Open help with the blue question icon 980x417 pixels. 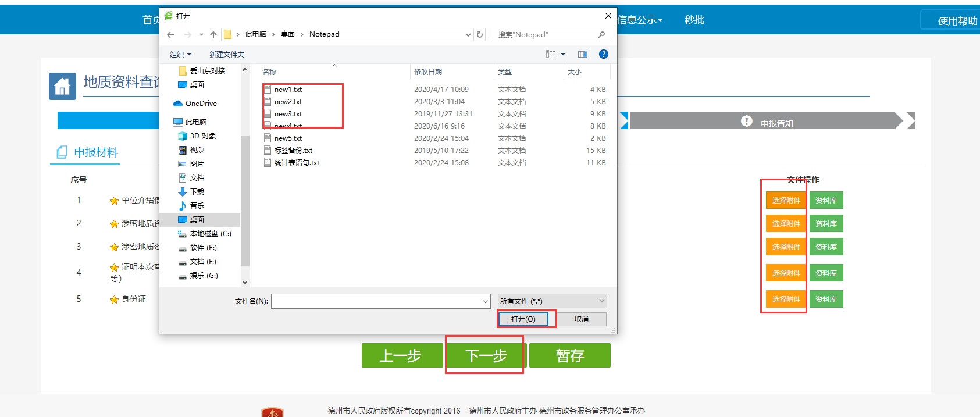pos(604,54)
